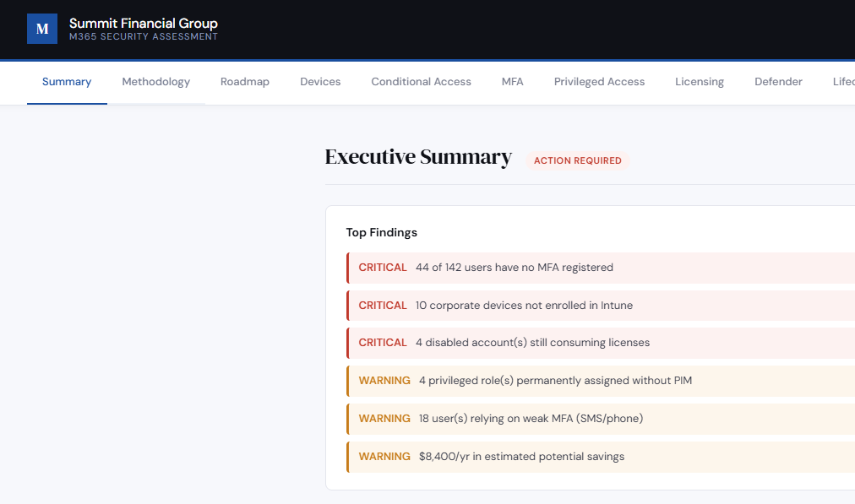Open the MFA tab

[513, 81]
